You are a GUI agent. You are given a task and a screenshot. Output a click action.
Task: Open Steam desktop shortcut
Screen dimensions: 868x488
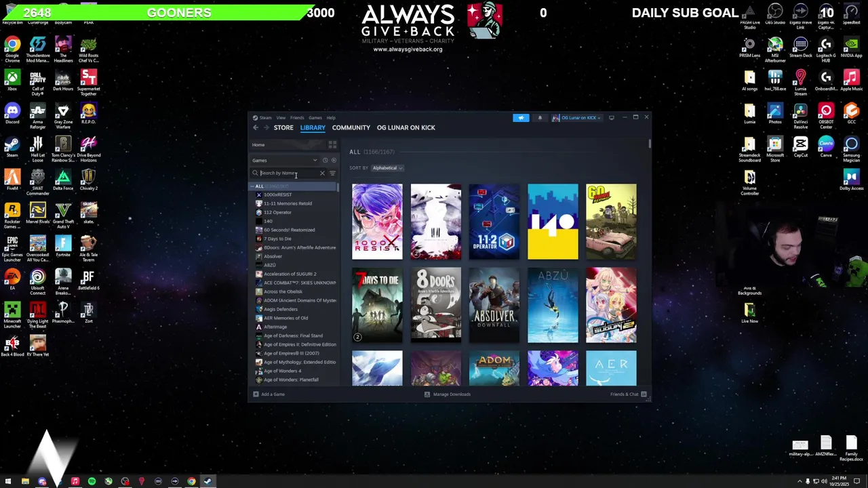coord(12,147)
